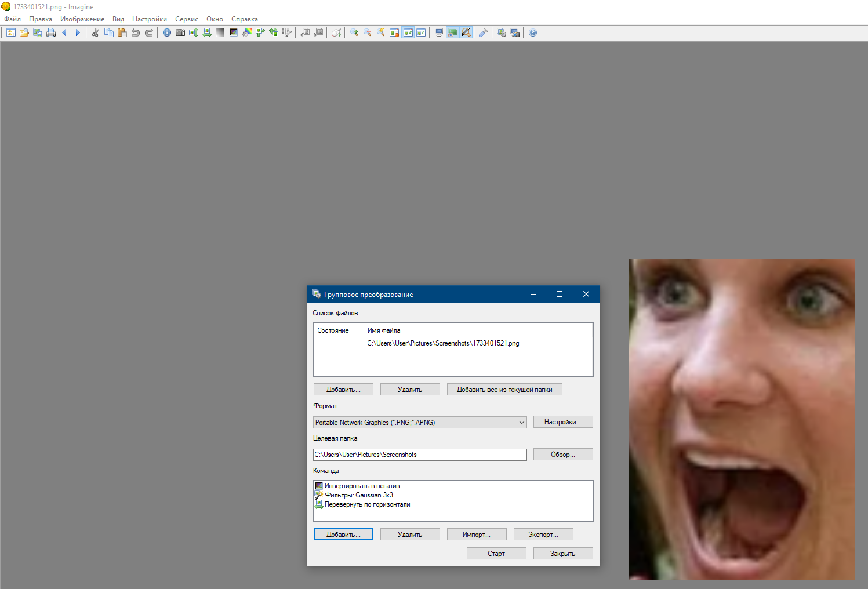This screenshot has height=589, width=868.
Task: Click Добавить все из текущей папки
Action: click(504, 390)
